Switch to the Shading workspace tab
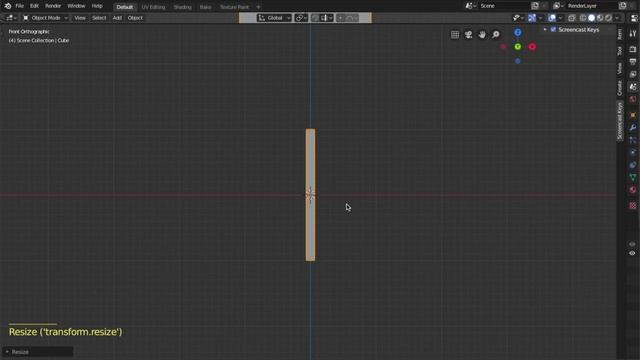 182,7
